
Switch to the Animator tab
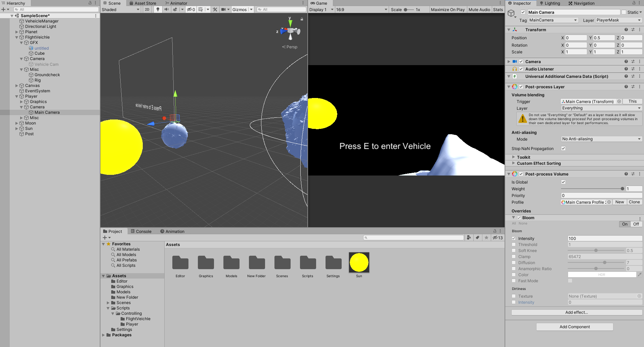(176, 3)
